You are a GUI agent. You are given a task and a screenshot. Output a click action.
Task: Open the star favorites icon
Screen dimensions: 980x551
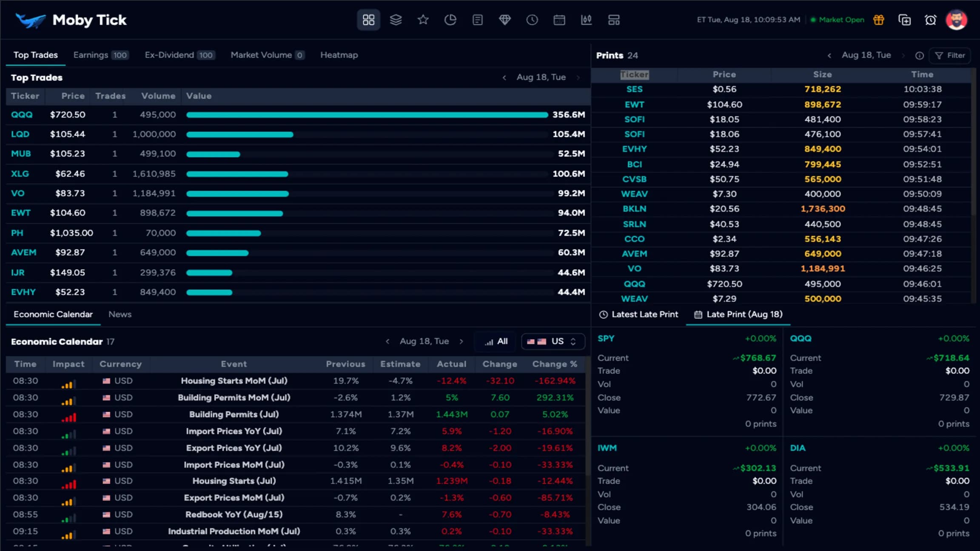[423, 20]
